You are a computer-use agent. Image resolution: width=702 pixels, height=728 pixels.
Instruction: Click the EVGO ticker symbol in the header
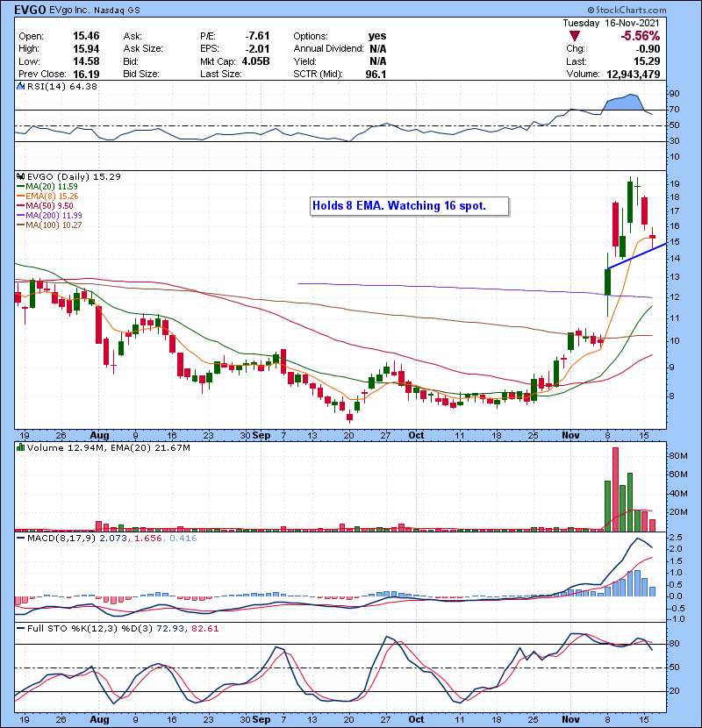[x=30, y=10]
